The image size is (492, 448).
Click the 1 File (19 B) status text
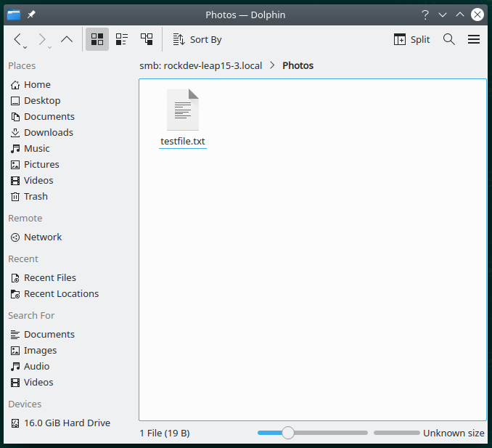(165, 433)
